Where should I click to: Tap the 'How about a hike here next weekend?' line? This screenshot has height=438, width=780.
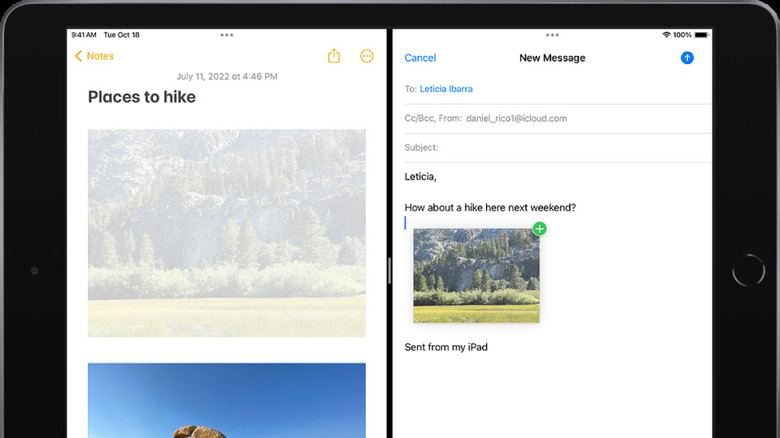click(x=490, y=208)
